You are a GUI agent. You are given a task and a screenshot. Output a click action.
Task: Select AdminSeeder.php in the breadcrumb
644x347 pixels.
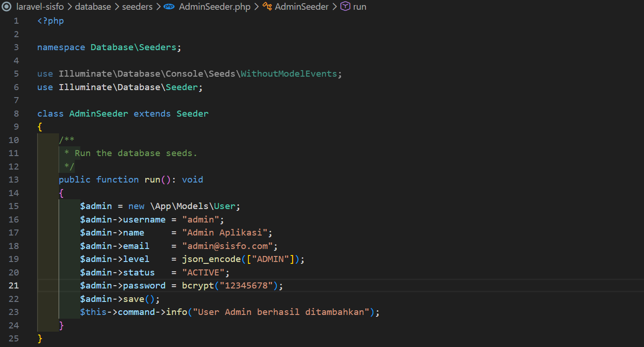point(215,7)
